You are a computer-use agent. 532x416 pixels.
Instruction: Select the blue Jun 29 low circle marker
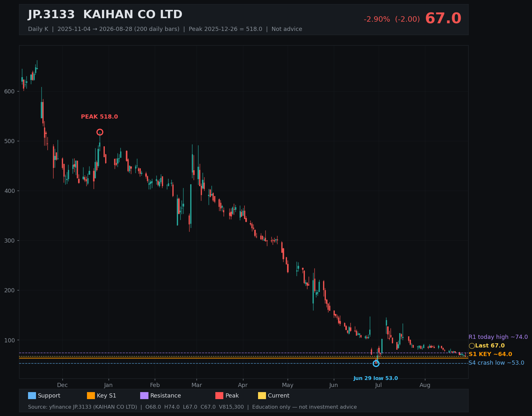376,363
